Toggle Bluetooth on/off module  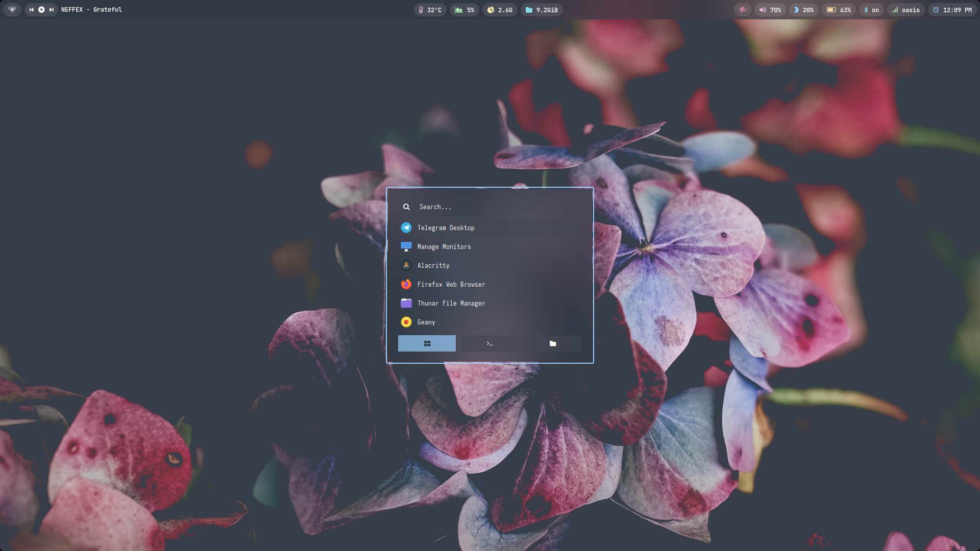871,10
